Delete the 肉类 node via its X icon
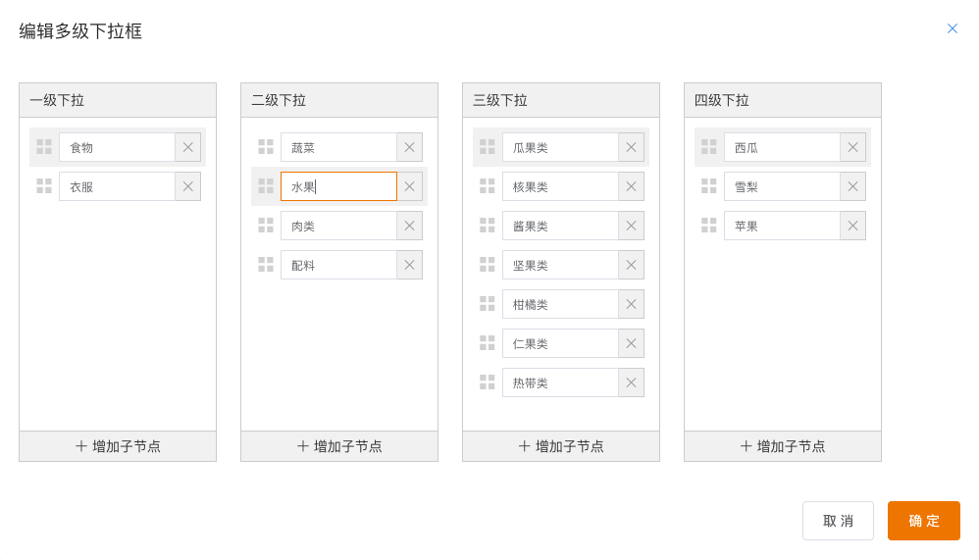 [x=410, y=226]
